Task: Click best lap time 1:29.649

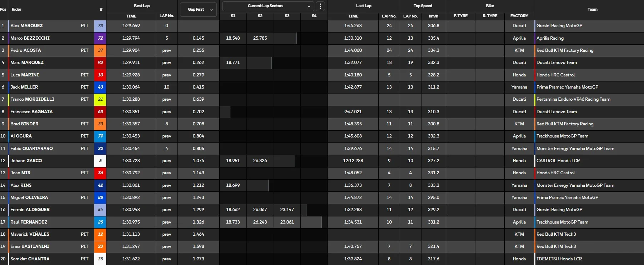Action: point(131,26)
